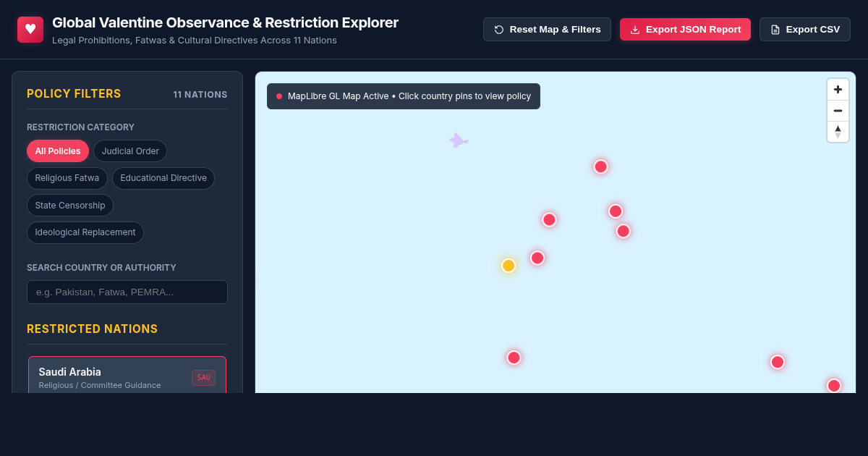Focus the country or authority search box

[x=127, y=292]
